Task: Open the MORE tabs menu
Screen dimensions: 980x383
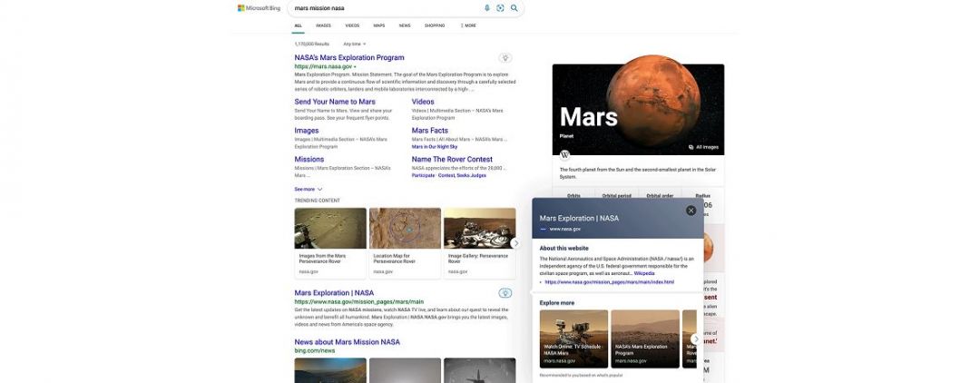Action: pos(468,25)
